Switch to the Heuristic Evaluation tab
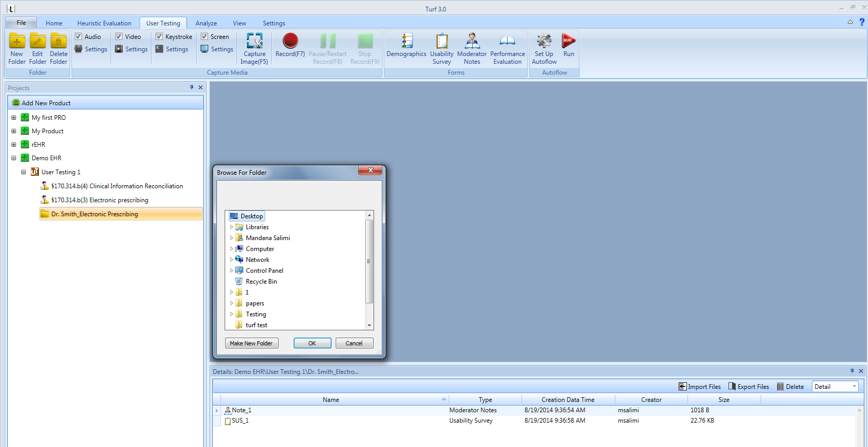Image resolution: width=868 pixels, height=447 pixels. [x=104, y=23]
